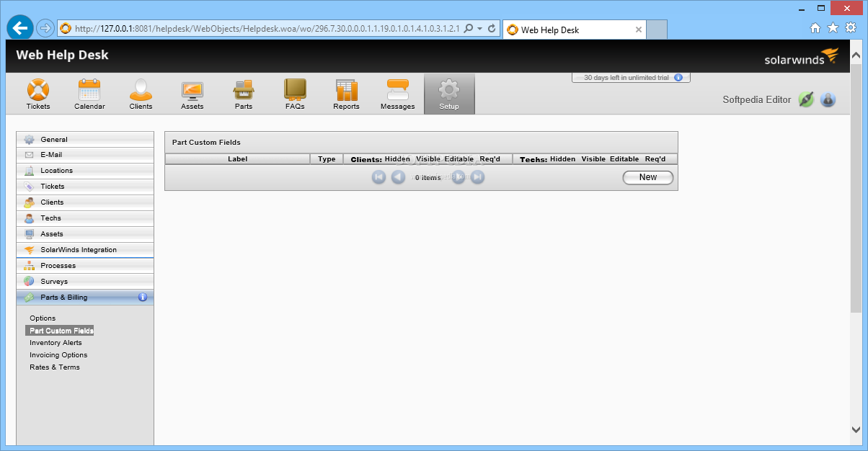
Task: Click the browser address bar URL field
Action: pos(267,29)
